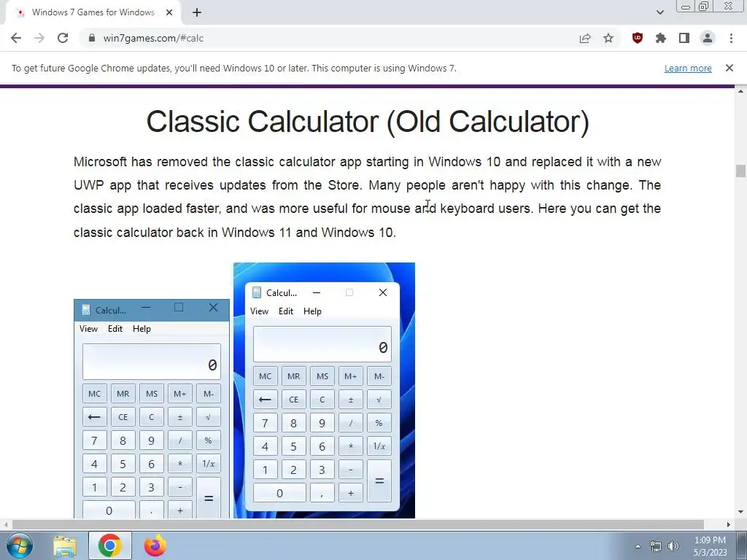Click the horizontal scrollbar right arrow
747x560 pixels.
(x=729, y=524)
